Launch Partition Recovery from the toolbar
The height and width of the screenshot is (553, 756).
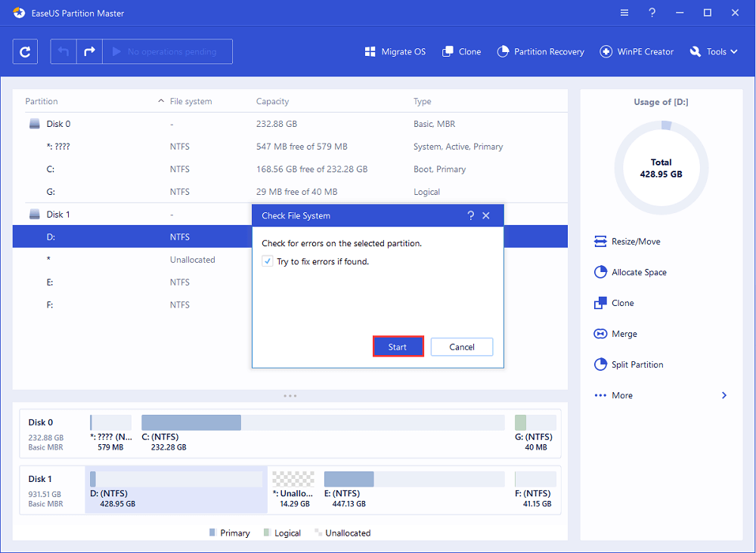point(541,52)
